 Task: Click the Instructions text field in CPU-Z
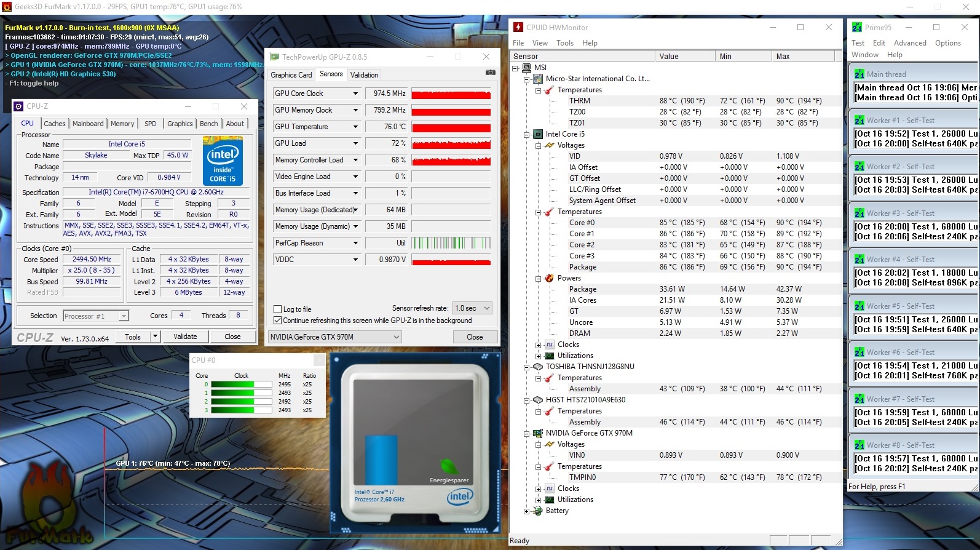pos(156,229)
